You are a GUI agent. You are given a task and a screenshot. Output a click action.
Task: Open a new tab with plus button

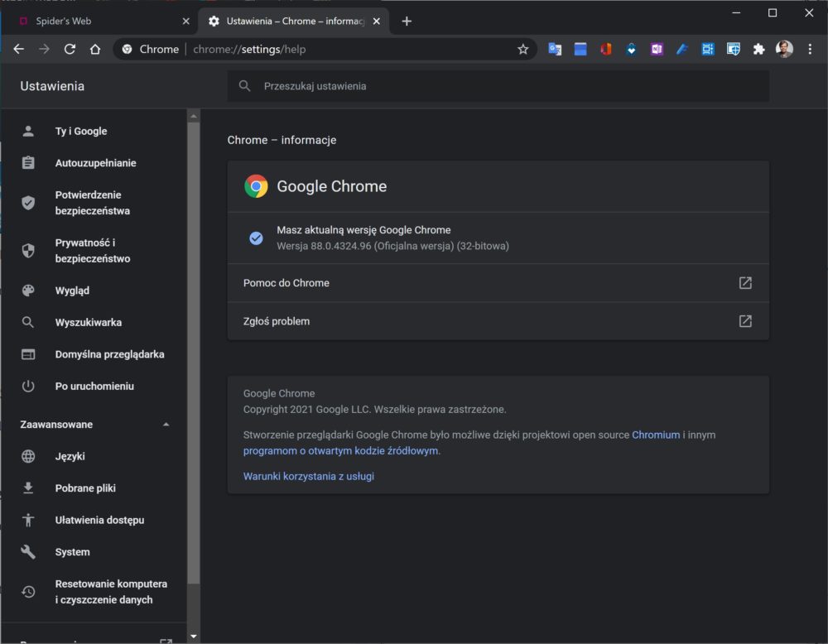pyautogui.click(x=407, y=22)
